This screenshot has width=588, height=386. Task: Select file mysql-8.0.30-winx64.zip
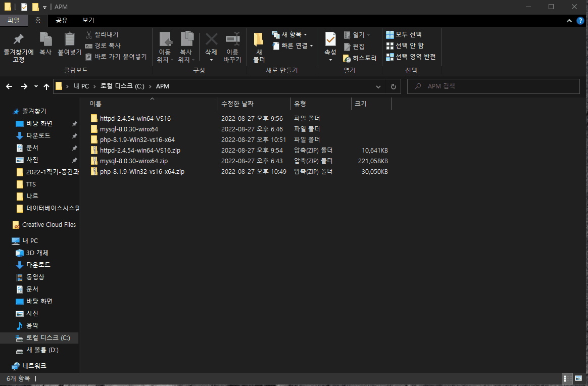[134, 161]
